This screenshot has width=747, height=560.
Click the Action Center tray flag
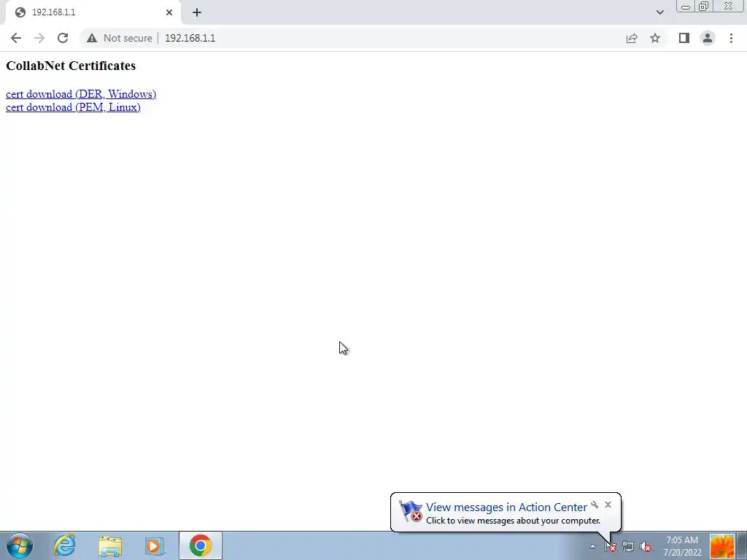[611, 546]
